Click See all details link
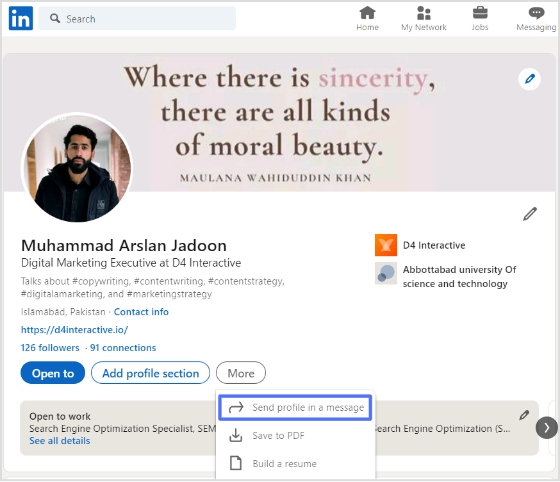 coord(60,441)
